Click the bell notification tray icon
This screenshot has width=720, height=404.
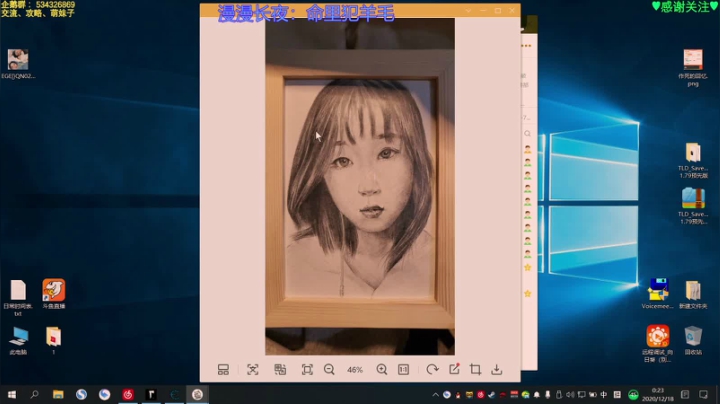click(x=536, y=395)
